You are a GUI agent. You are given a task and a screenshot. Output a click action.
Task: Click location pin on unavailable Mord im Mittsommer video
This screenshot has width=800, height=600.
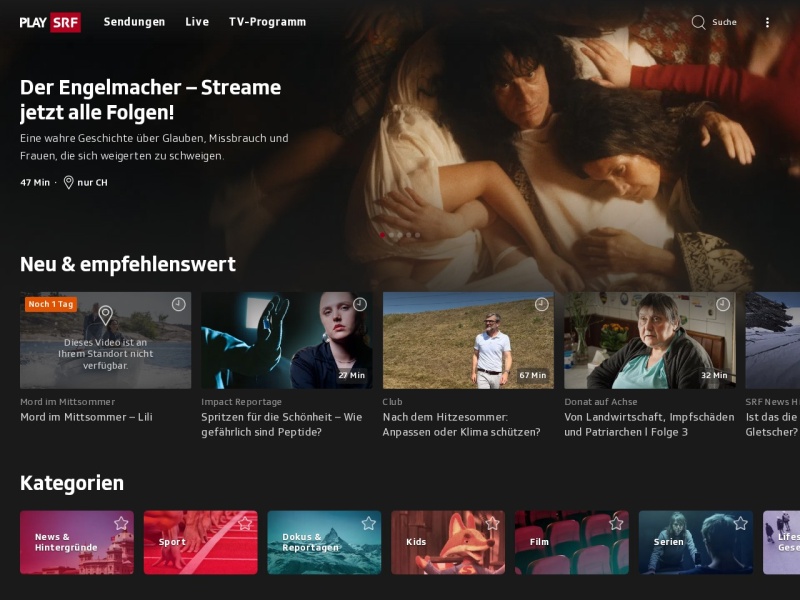click(105, 315)
